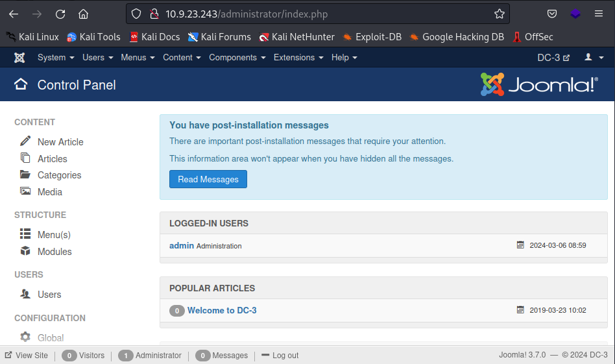Screen dimensions: 615x364
Task: Open Kali Tools bookmark
Action: [93, 37]
